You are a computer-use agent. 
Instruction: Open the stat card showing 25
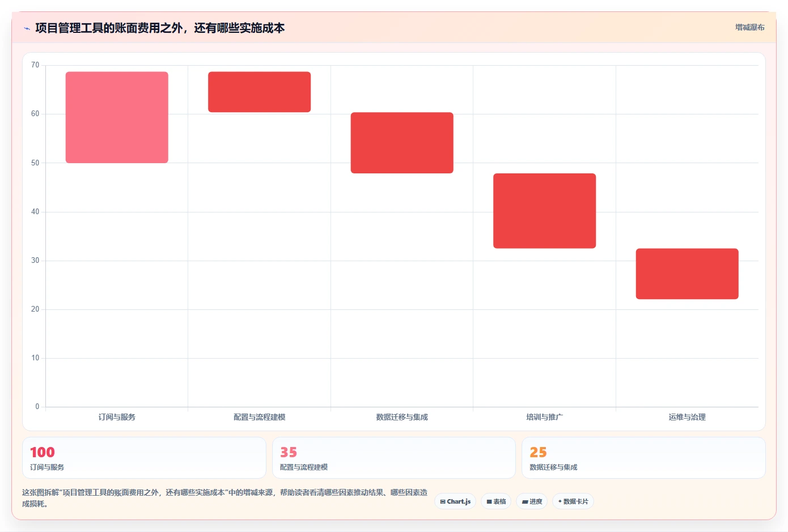pos(643,458)
